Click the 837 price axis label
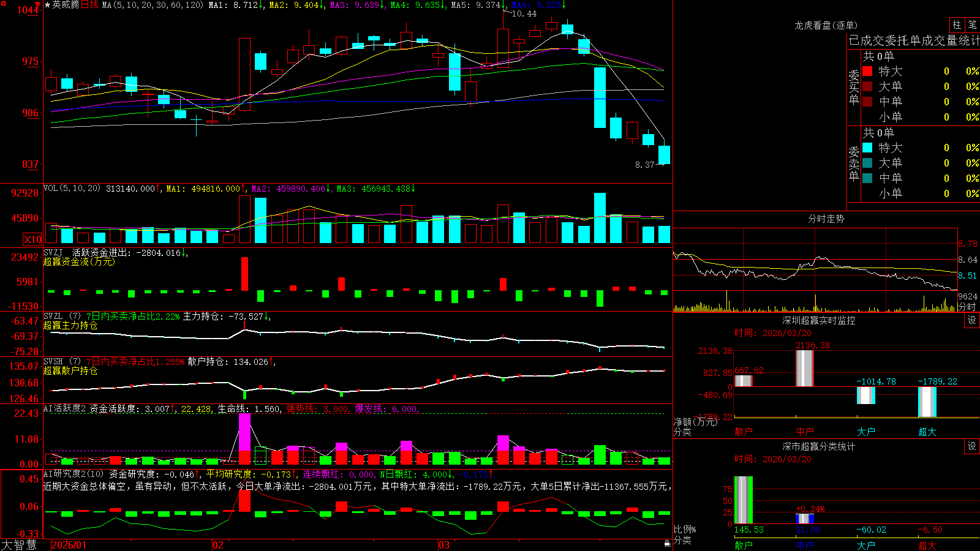The height and width of the screenshot is (551, 980). pos(30,164)
